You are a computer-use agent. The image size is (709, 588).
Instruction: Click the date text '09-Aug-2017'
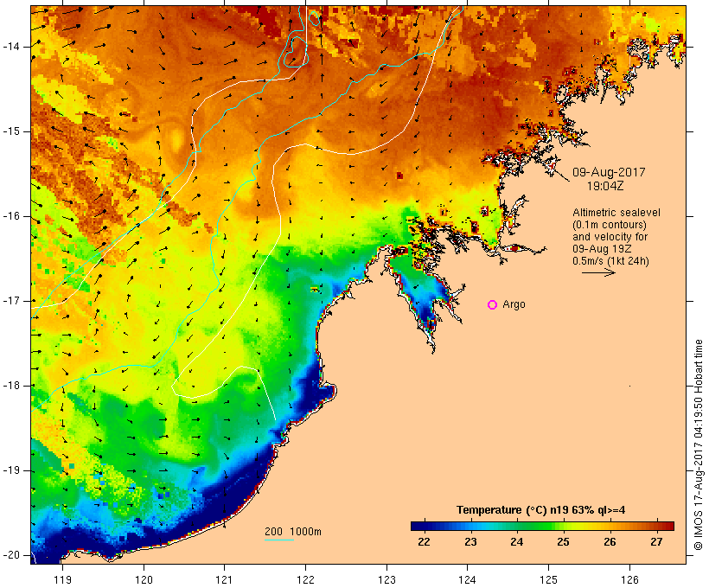click(x=609, y=172)
